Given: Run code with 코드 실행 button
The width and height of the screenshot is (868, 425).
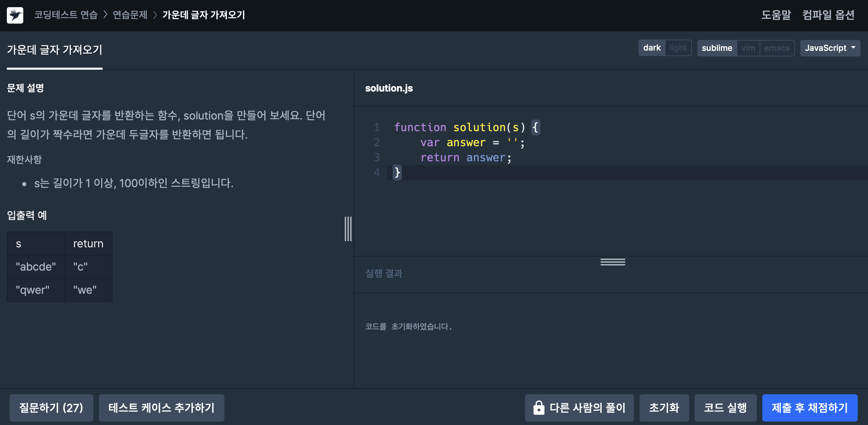Looking at the screenshot, I should (725, 408).
